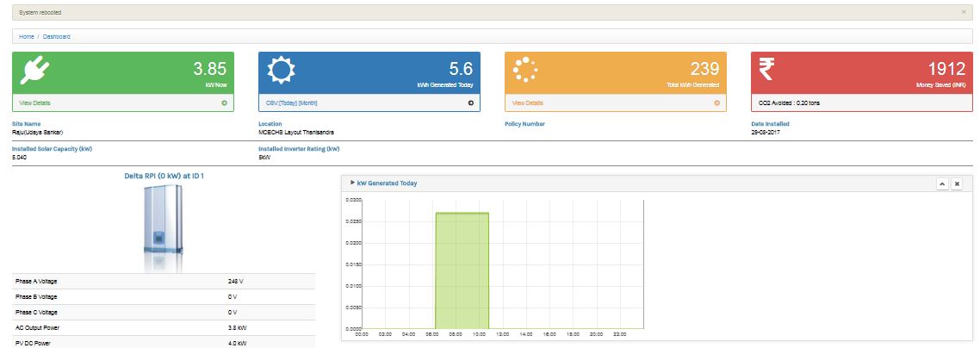Click the triangle beside kW Generated Today title
This screenshot has height=348, width=980.
[x=352, y=183]
